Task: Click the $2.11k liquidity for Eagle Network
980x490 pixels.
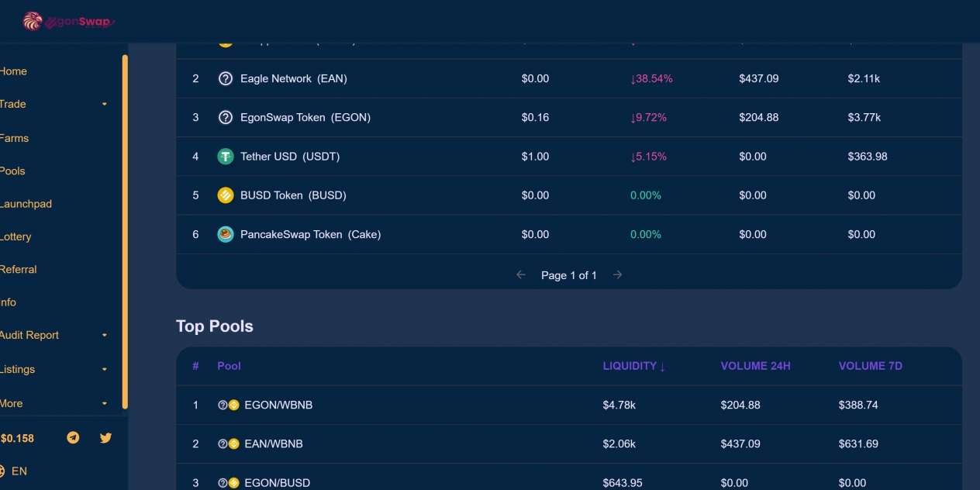Action: [864, 78]
